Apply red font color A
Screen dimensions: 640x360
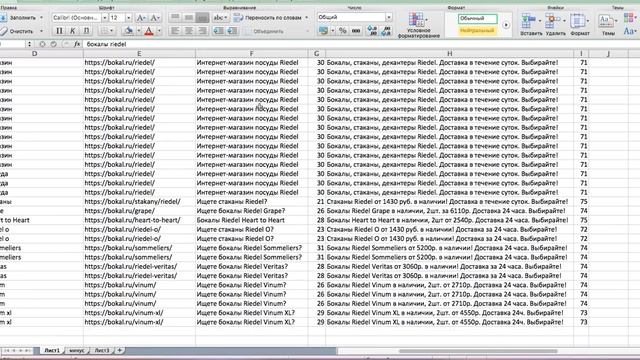coord(149,31)
